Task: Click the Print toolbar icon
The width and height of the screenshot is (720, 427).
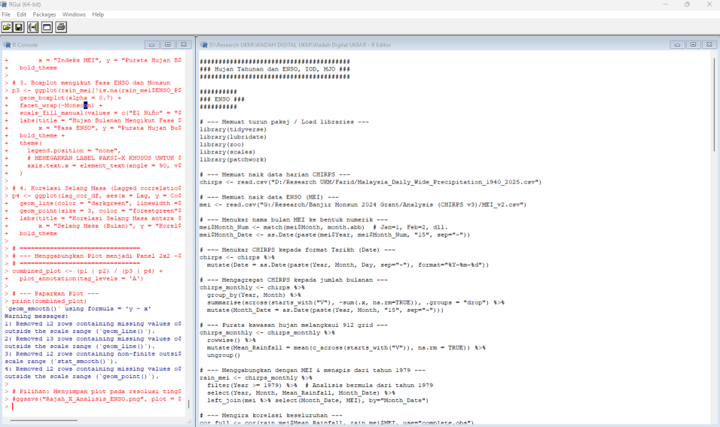Action: tap(61, 28)
